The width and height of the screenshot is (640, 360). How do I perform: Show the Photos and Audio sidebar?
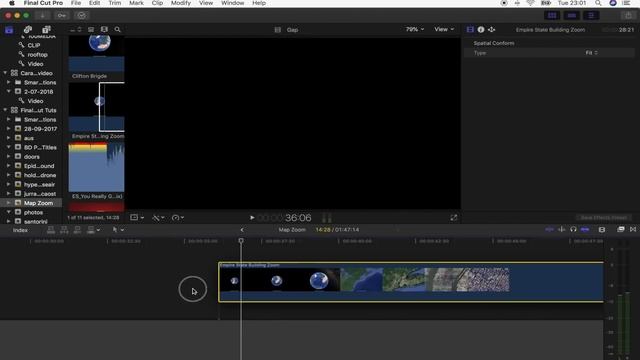coord(28,29)
